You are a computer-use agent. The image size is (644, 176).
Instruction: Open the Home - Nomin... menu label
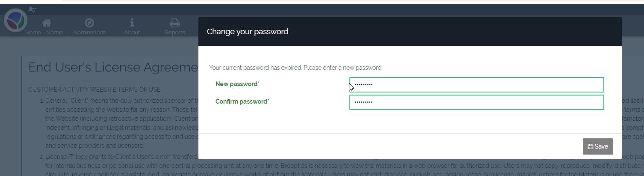pyautogui.click(x=45, y=33)
